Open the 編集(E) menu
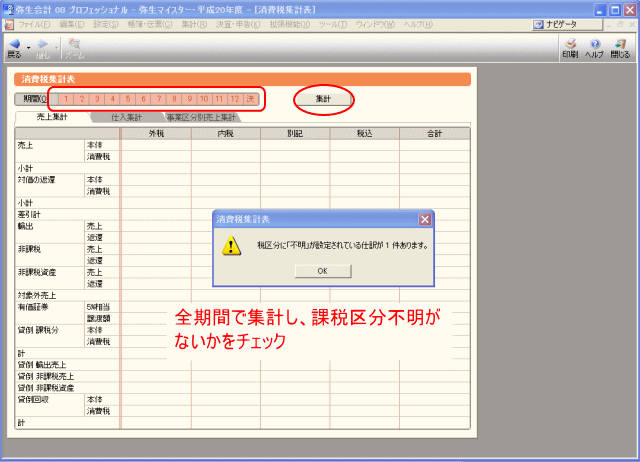 [x=72, y=24]
